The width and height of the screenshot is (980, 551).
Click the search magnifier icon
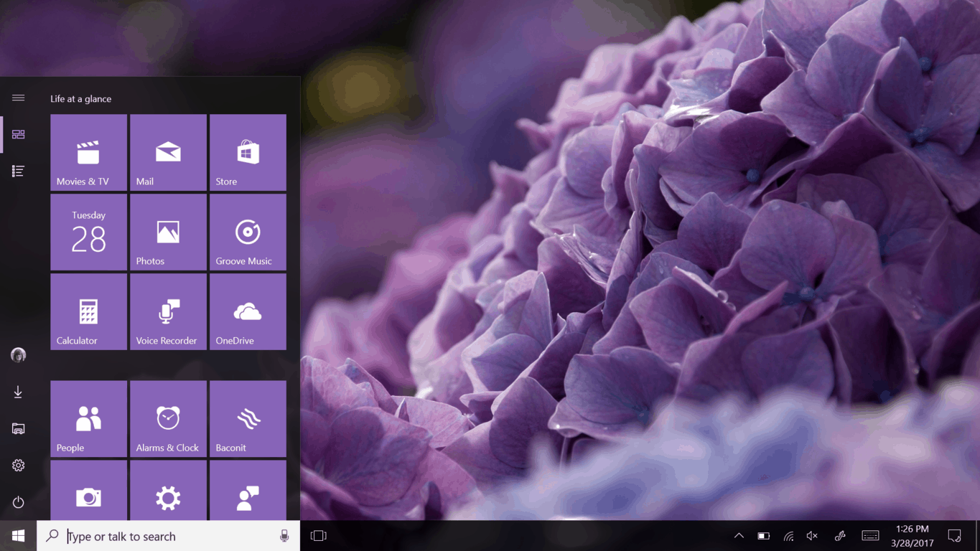point(52,536)
